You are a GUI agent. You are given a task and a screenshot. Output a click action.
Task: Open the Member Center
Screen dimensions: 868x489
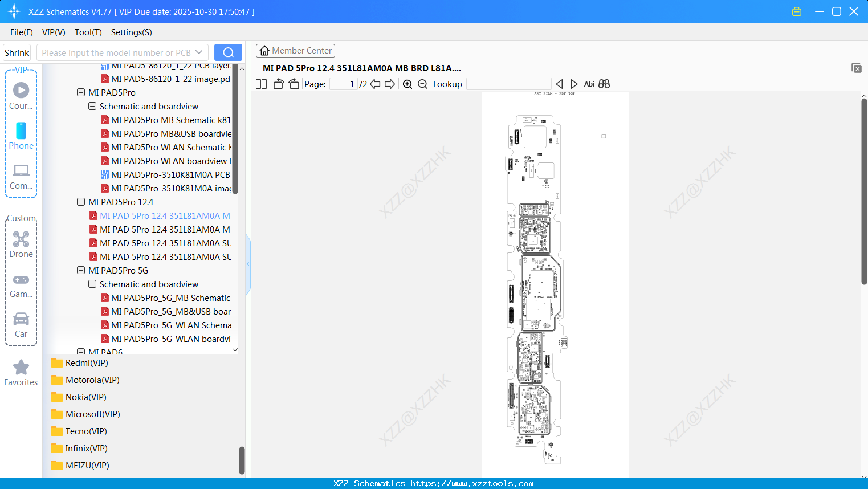tap(295, 51)
